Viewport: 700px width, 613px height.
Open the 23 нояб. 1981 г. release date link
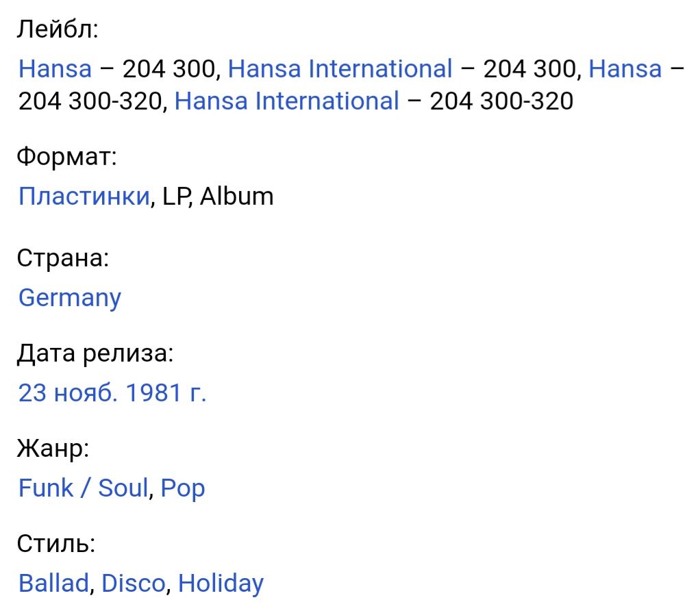point(112,393)
